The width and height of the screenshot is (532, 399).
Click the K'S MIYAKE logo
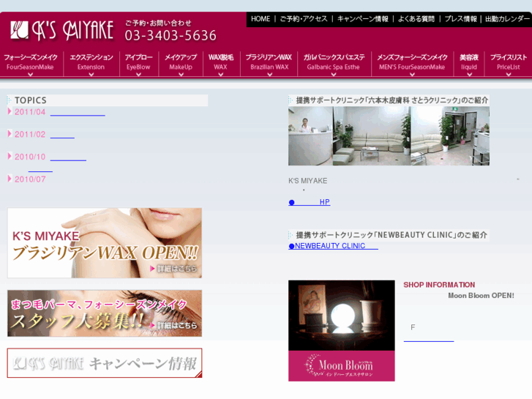[62, 30]
